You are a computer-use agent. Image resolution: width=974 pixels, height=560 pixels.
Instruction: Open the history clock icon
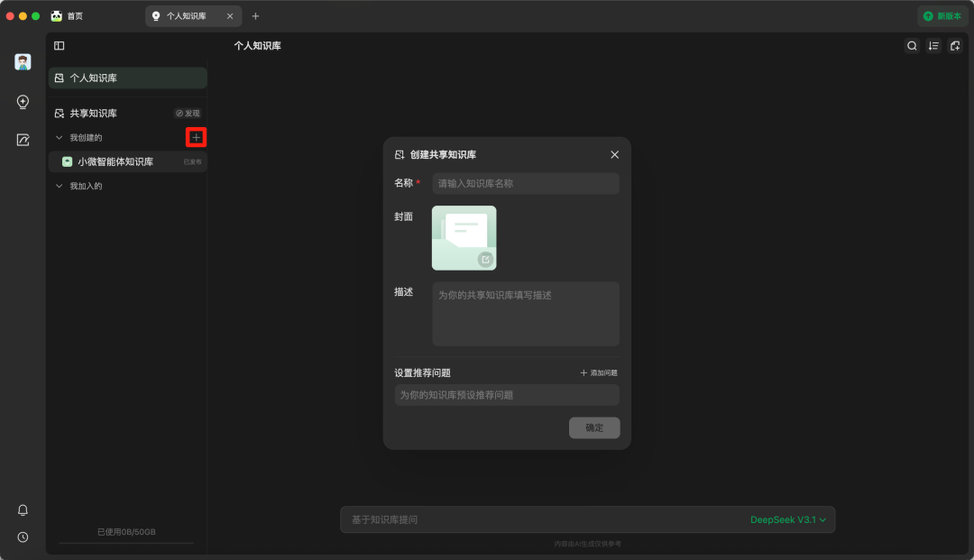[x=23, y=537]
